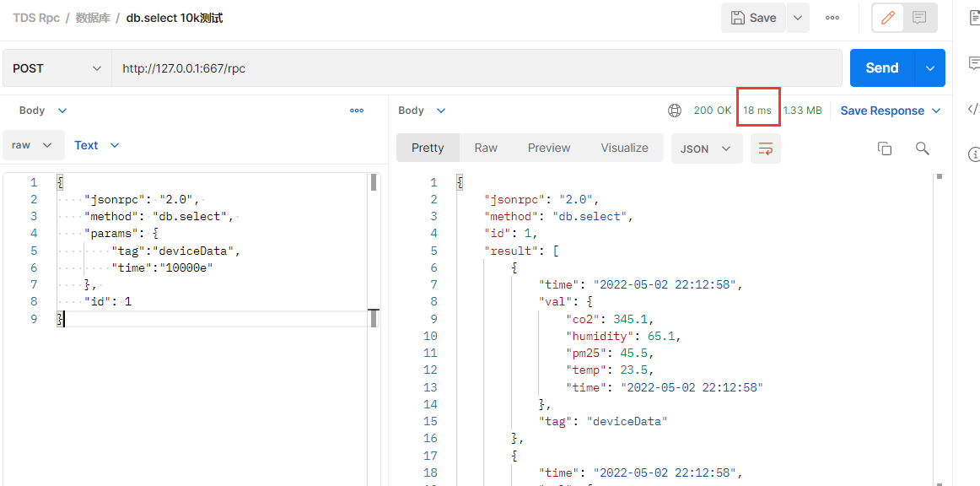This screenshot has height=486, width=980.
Task: Switch to edit mode pencil icon
Action: [x=887, y=18]
